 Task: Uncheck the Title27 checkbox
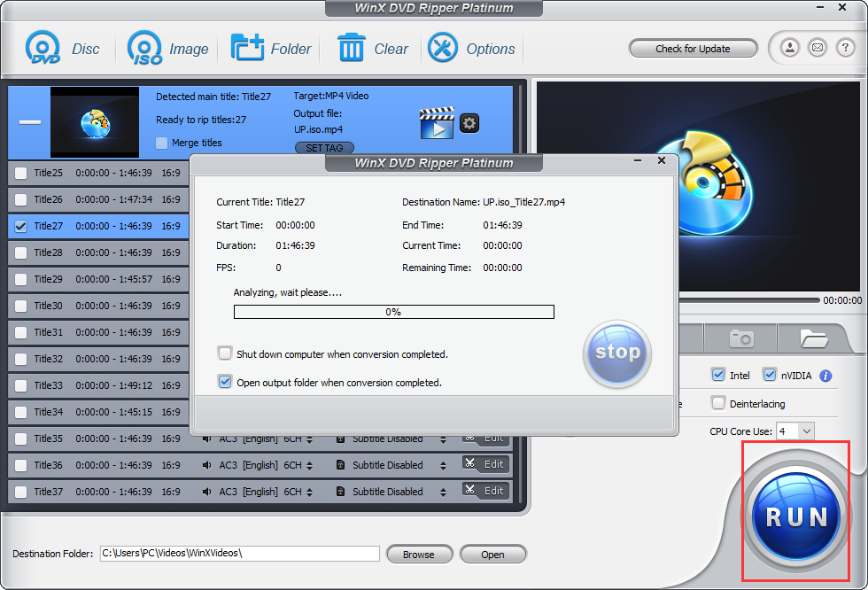(21, 227)
